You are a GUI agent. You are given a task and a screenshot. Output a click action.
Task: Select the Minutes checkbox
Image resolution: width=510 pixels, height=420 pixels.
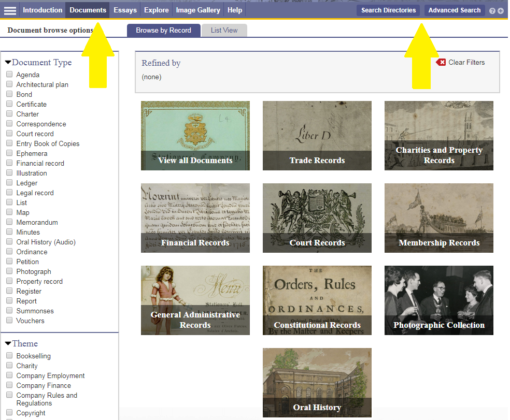point(9,232)
